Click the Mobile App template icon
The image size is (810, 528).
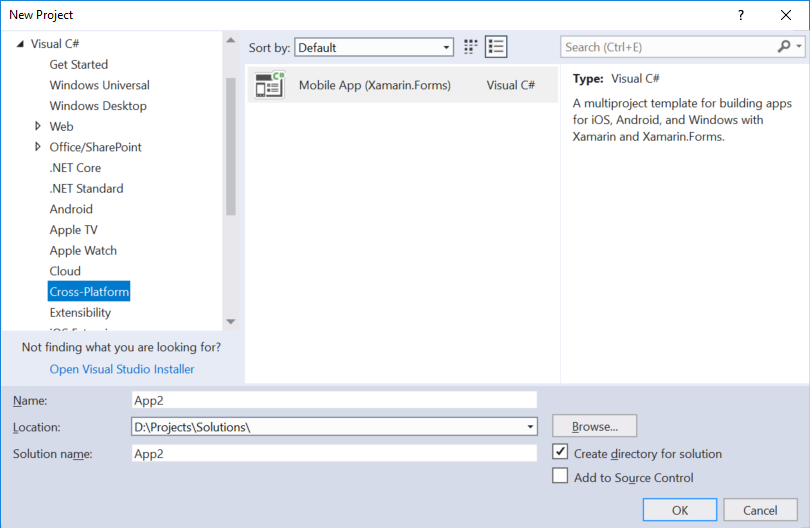(x=270, y=85)
